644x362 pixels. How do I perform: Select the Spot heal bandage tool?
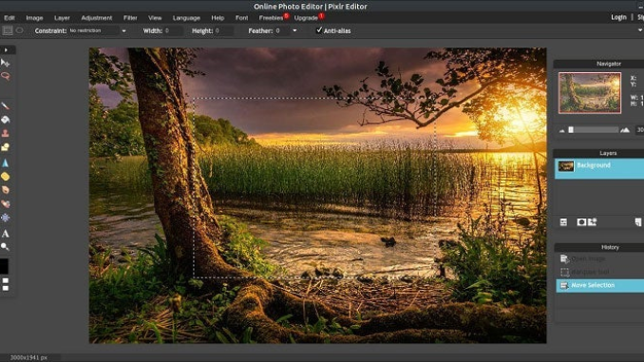[6, 204]
